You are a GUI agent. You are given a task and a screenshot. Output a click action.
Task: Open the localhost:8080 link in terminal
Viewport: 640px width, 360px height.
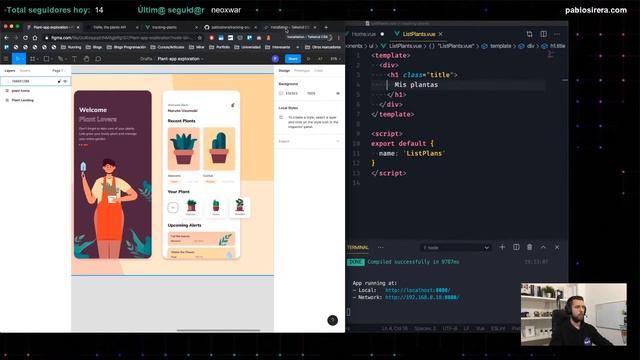[x=417, y=290]
